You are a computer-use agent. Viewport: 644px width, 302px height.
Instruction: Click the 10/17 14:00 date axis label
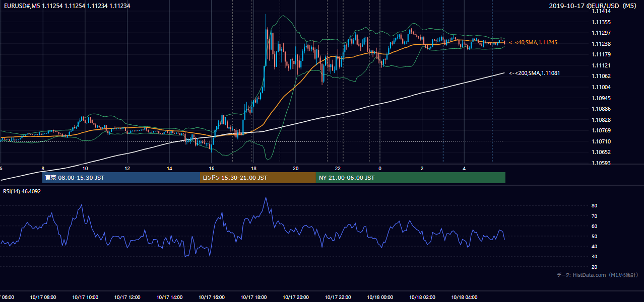pos(169,297)
